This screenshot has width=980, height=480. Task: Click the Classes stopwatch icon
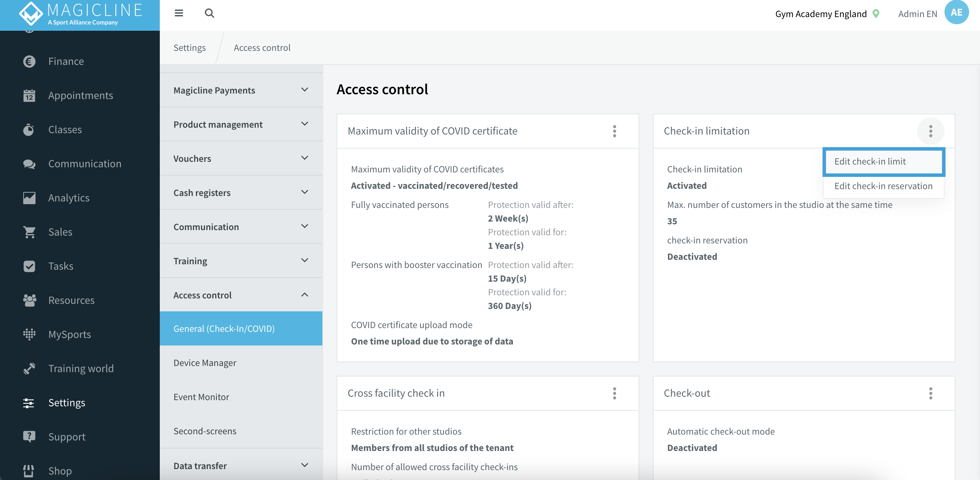click(x=29, y=130)
